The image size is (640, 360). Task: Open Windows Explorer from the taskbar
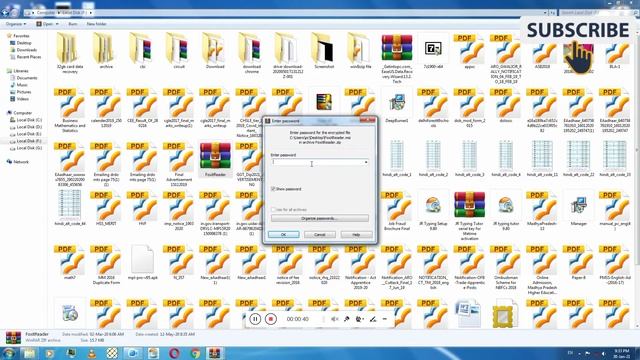point(29,353)
